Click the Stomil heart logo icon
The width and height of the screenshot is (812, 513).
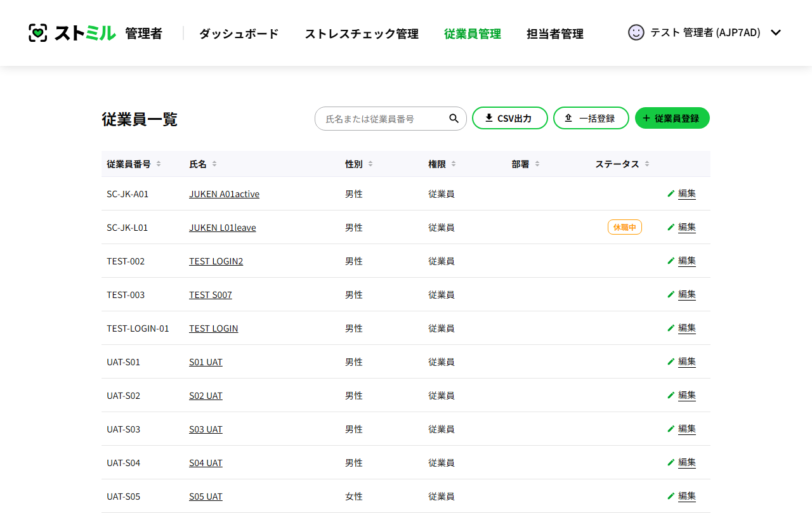38,33
